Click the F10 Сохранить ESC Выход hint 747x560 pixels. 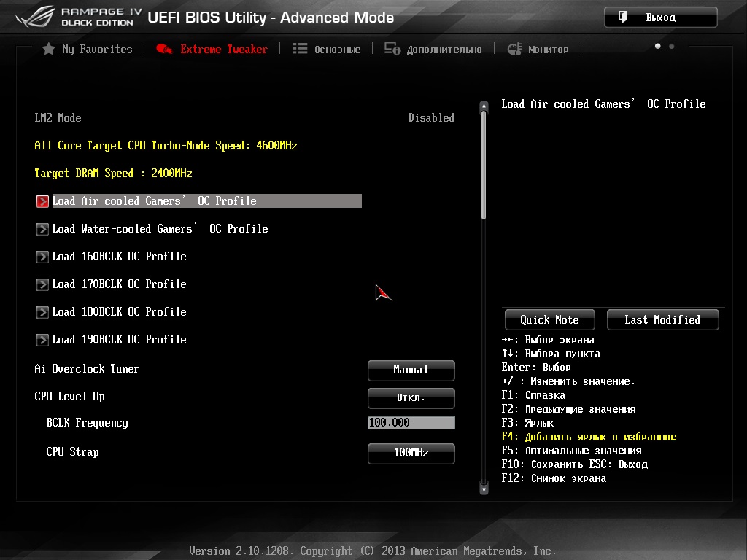point(575,464)
